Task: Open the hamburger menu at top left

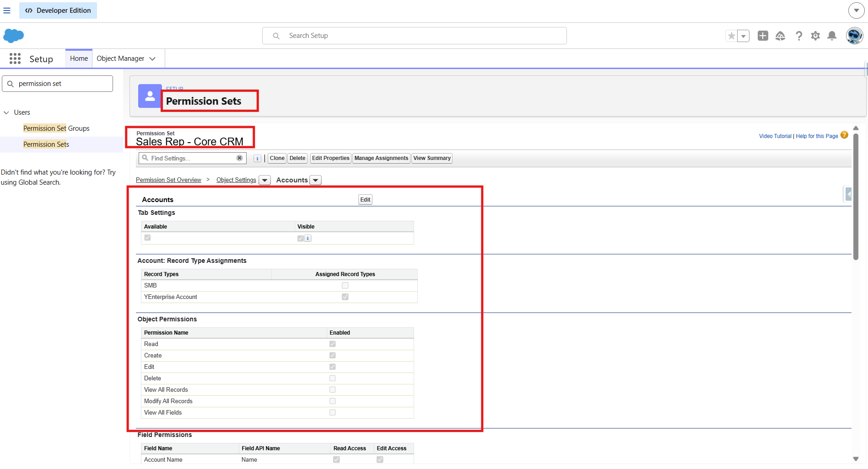Action: pos(7,11)
